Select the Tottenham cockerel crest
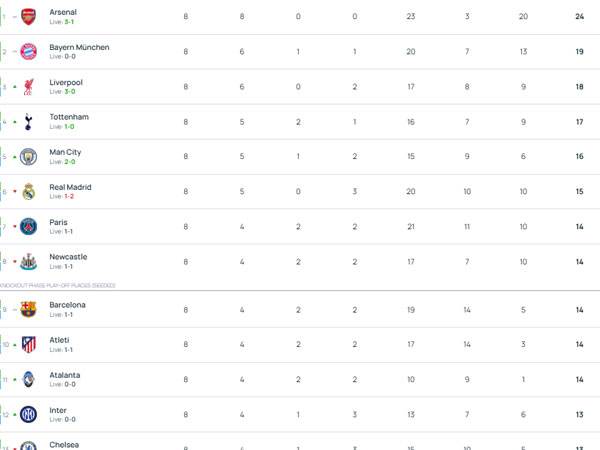The width and height of the screenshot is (600, 450). coord(28,121)
